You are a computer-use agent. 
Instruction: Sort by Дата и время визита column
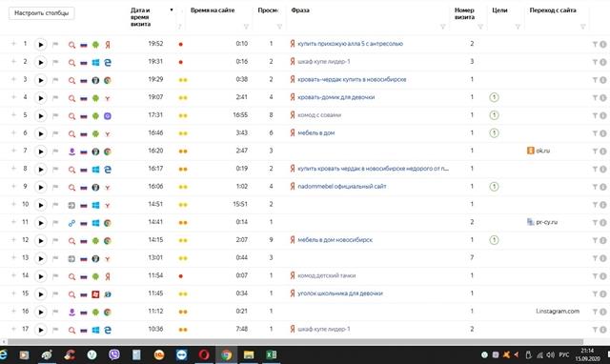tap(140, 17)
